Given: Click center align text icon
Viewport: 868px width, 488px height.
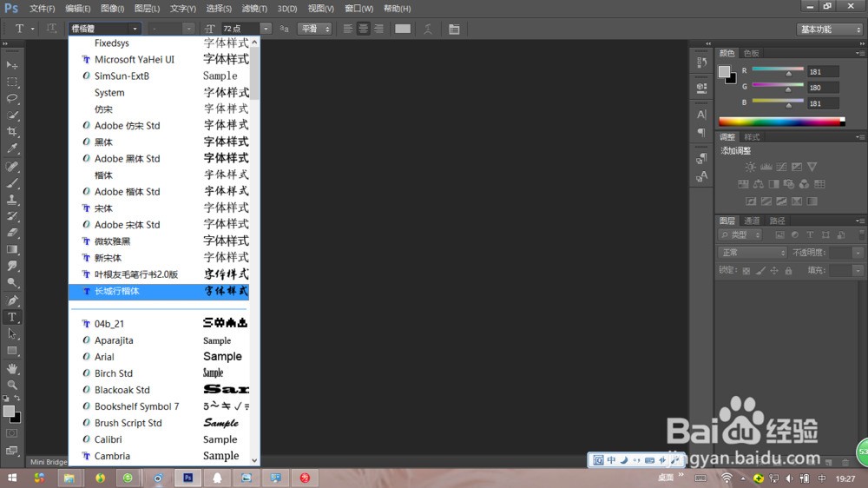Looking at the screenshot, I should click(x=363, y=29).
